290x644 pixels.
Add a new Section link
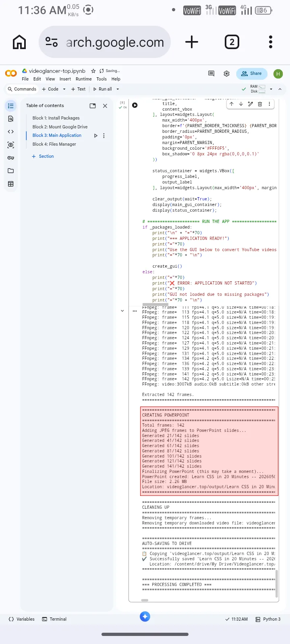coord(43,156)
